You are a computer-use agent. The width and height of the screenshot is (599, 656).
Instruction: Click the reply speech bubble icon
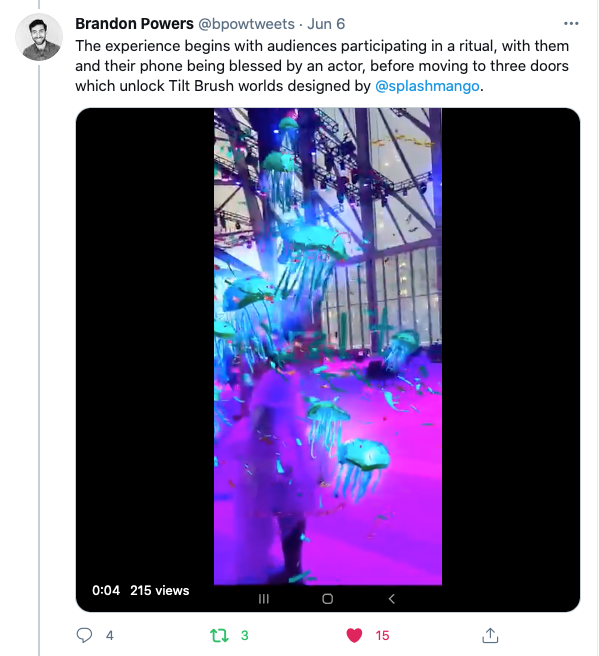(x=84, y=635)
